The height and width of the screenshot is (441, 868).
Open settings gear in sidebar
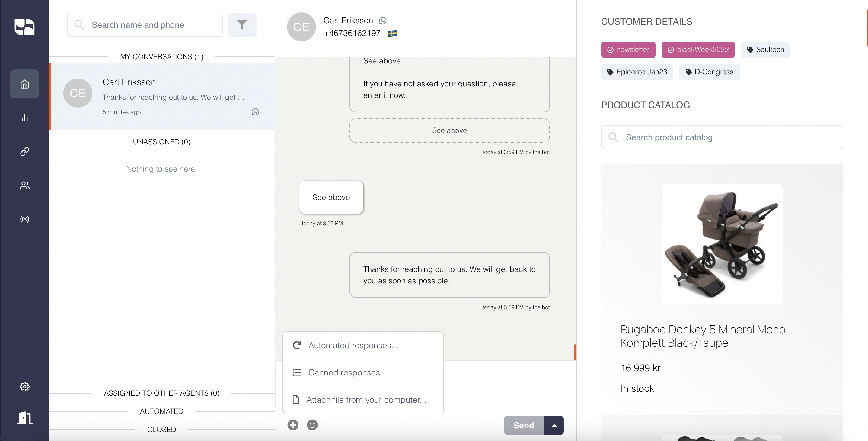click(25, 386)
